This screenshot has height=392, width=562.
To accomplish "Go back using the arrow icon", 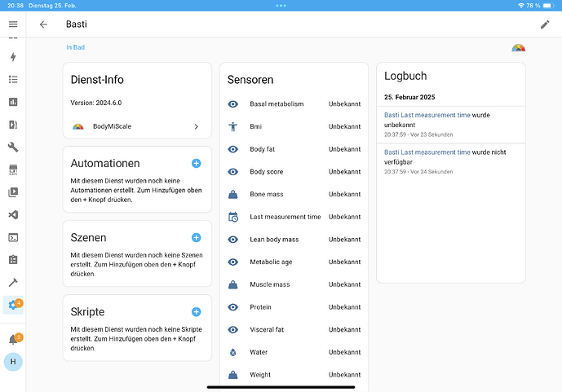I will [x=43, y=24].
